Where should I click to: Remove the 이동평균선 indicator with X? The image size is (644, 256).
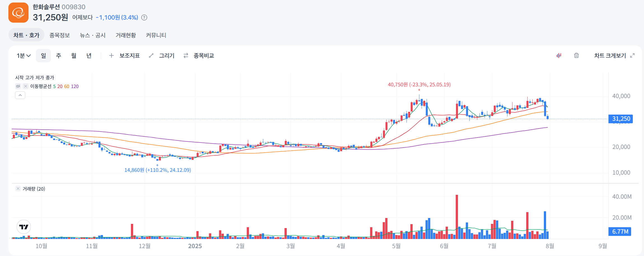25,86
